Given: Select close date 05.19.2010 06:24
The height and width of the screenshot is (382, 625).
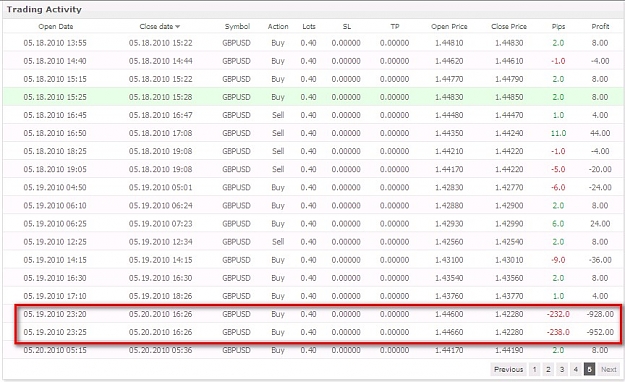Looking at the screenshot, I should [160, 205].
